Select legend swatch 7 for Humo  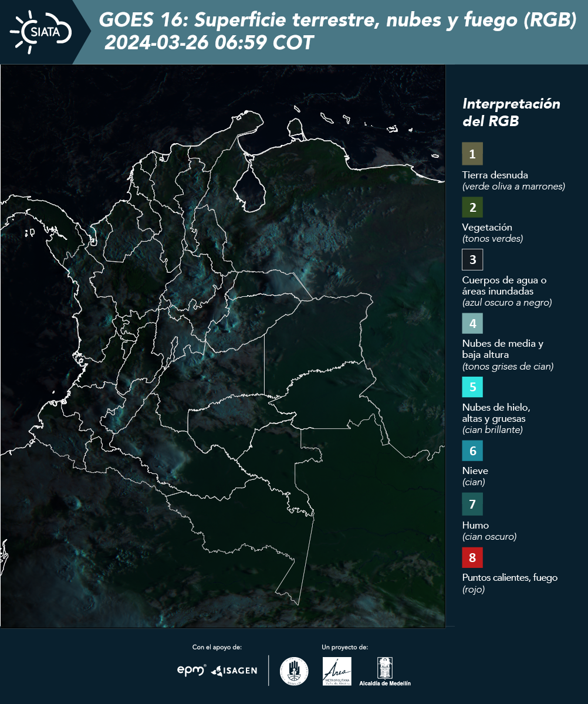click(472, 504)
